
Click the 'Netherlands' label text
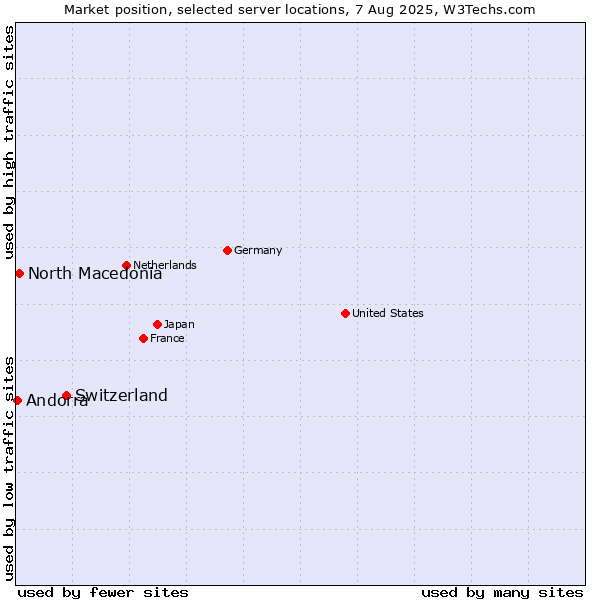pos(165,265)
